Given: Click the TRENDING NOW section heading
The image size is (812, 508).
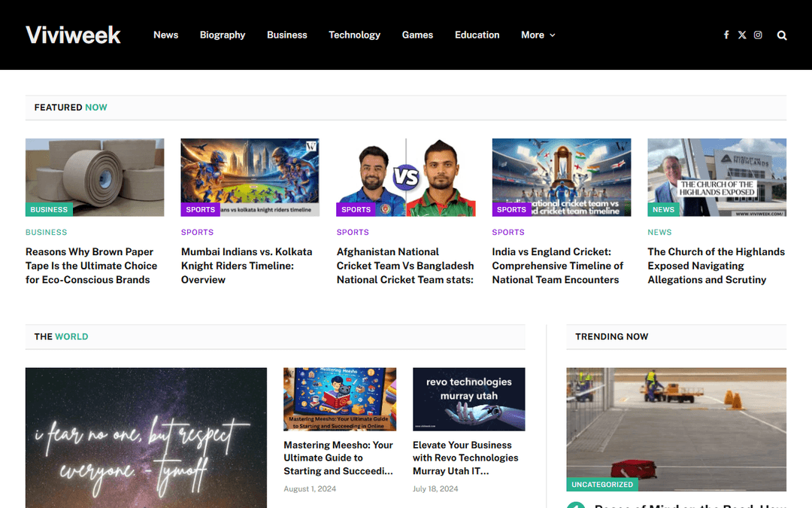Looking at the screenshot, I should [x=611, y=336].
